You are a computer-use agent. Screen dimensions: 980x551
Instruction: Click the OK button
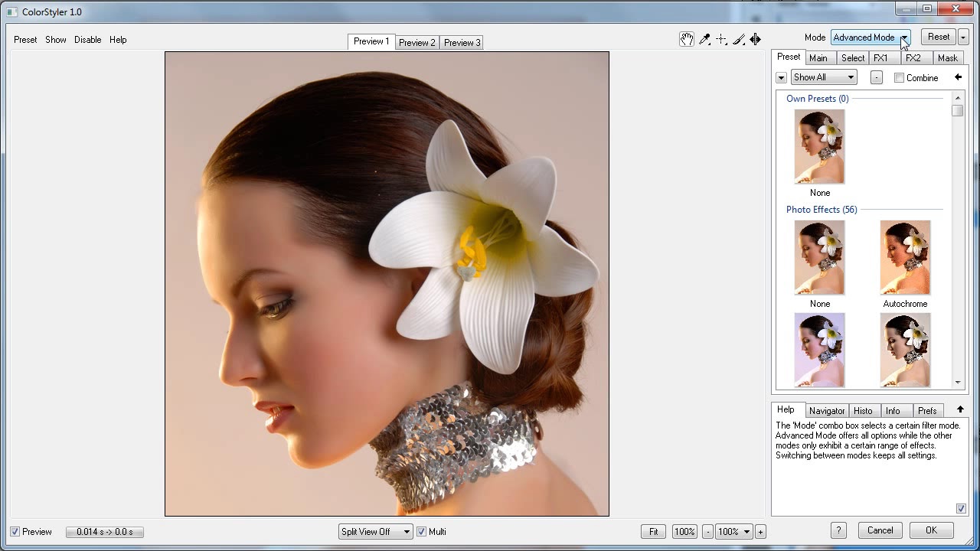931,530
